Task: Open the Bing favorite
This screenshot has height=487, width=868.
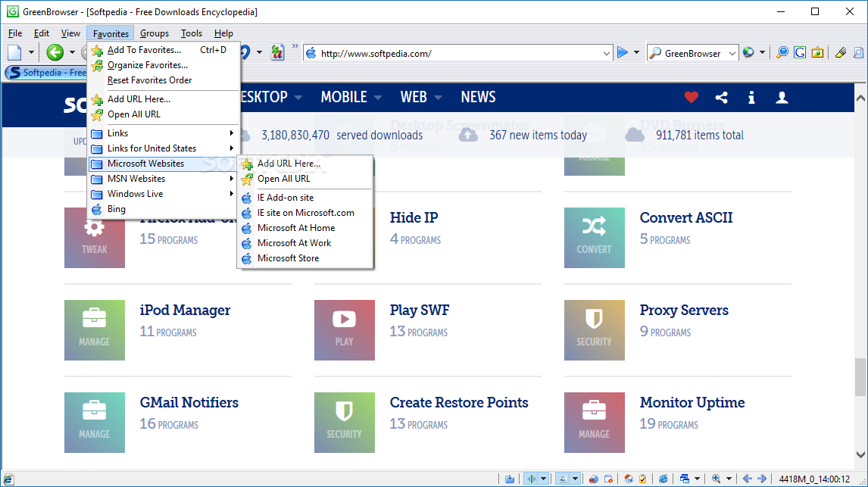Action: click(x=164, y=209)
